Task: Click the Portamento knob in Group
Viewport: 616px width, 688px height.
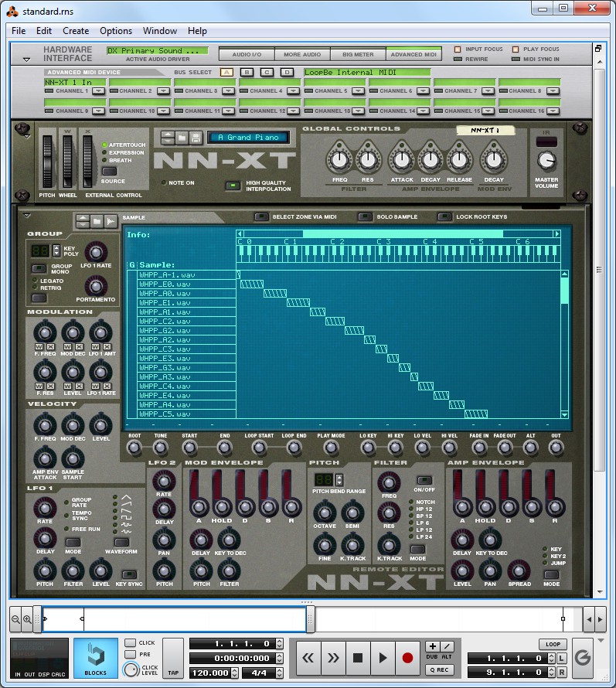Action: tap(96, 287)
